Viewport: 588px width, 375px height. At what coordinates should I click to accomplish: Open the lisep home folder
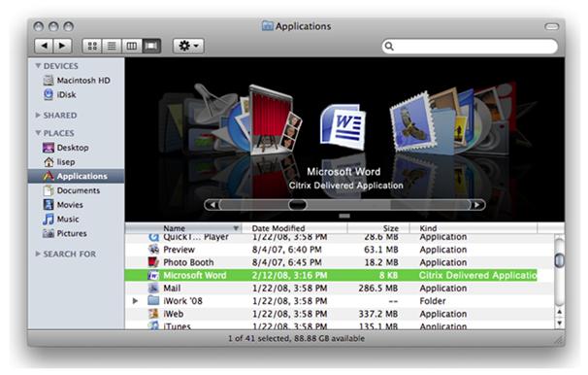point(59,162)
